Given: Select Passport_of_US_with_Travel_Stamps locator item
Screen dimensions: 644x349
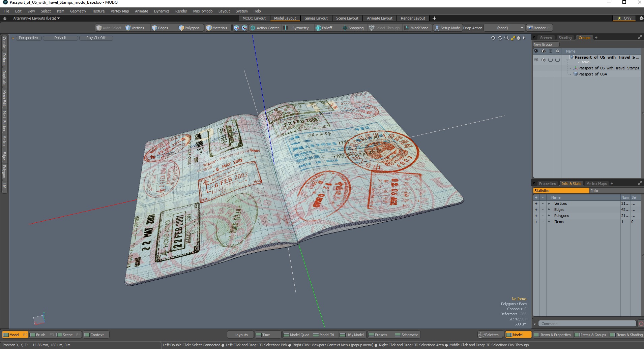Looking at the screenshot, I should [x=608, y=68].
